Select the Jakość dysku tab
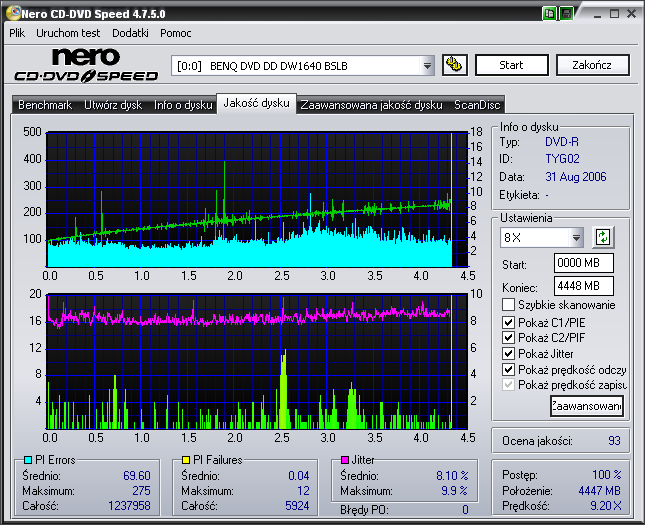645x525 pixels. pos(257,103)
